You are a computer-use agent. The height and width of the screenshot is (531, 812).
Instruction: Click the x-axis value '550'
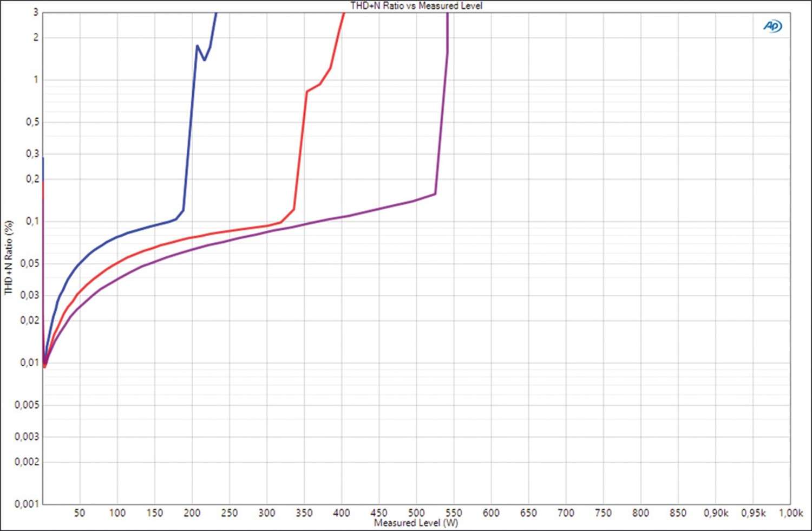[453, 513]
